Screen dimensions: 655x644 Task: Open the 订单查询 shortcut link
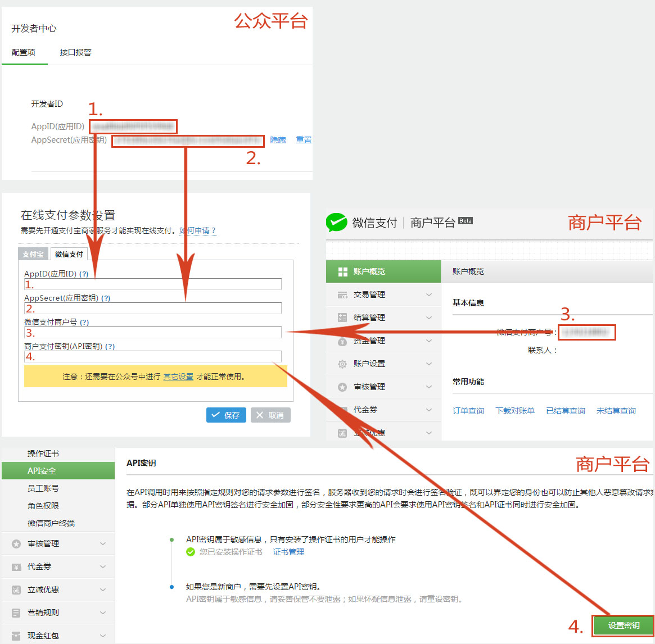click(x=468, y=411)
